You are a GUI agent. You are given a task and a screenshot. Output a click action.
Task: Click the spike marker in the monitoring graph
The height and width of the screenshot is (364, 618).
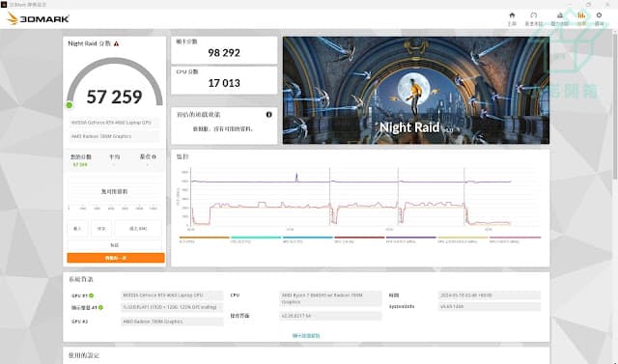point(296,177)
